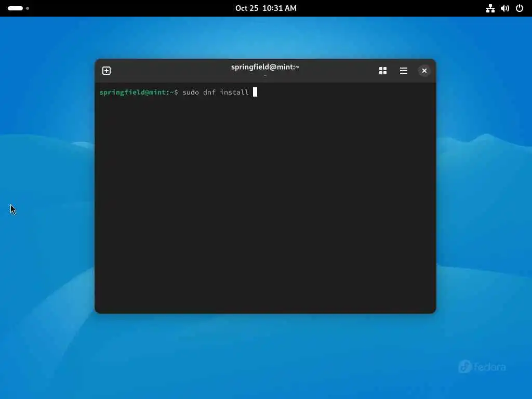Viewport: 532px width, 399px height.
Task: Open the volume indicator in the top bar
Action: point(505,8)
